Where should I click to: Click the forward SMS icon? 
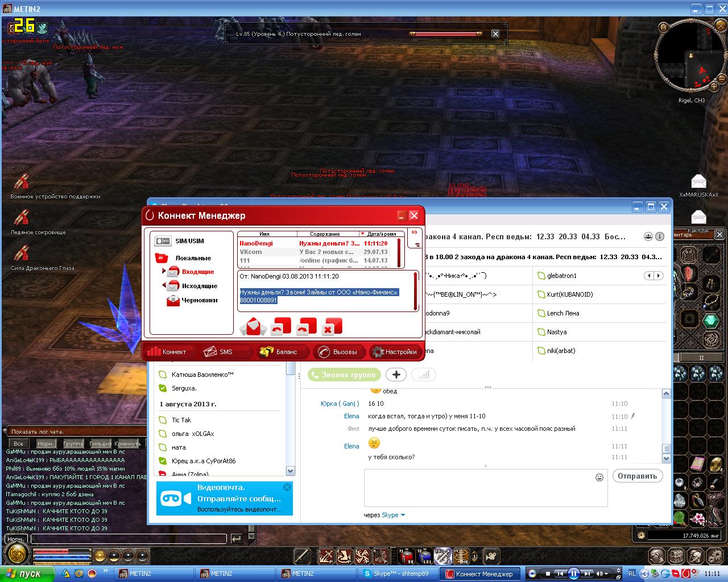pos(307,326)
